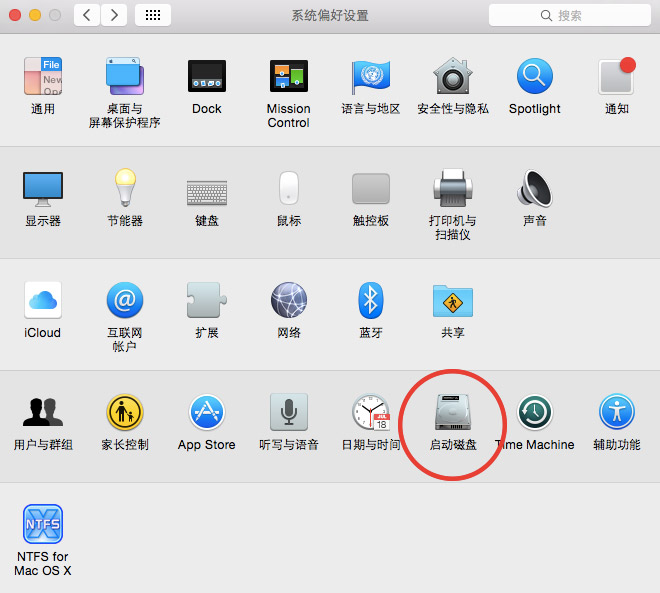This screenshot has height=593, width=660.
Task: Click the show-all grid button
Action: 153,15
